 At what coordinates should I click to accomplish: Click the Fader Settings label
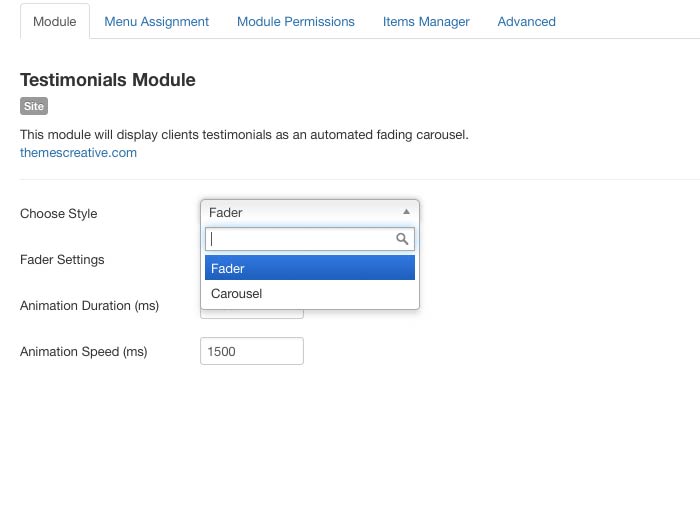(x=62, y=259)
